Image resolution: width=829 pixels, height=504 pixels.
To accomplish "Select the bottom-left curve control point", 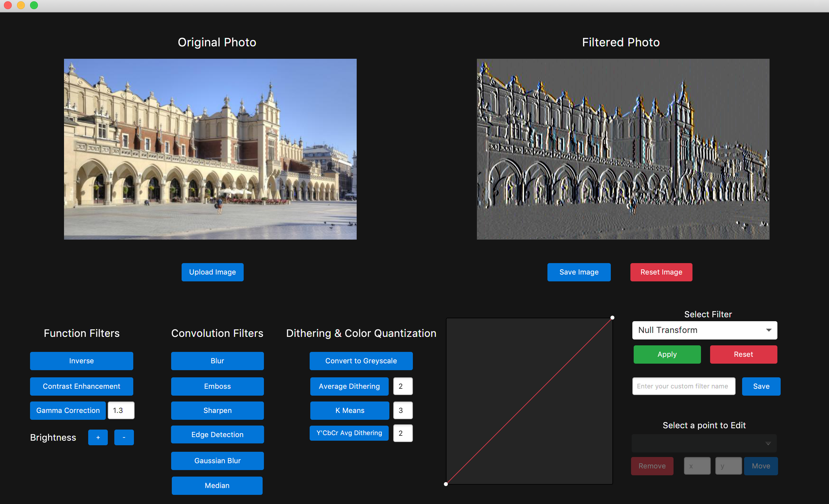I will [x=446, y=484].
